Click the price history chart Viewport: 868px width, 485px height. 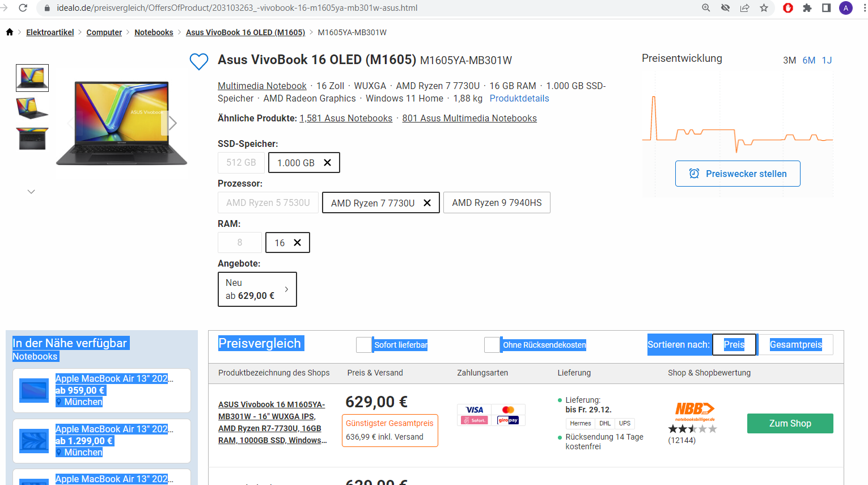[x=738, y=124]
